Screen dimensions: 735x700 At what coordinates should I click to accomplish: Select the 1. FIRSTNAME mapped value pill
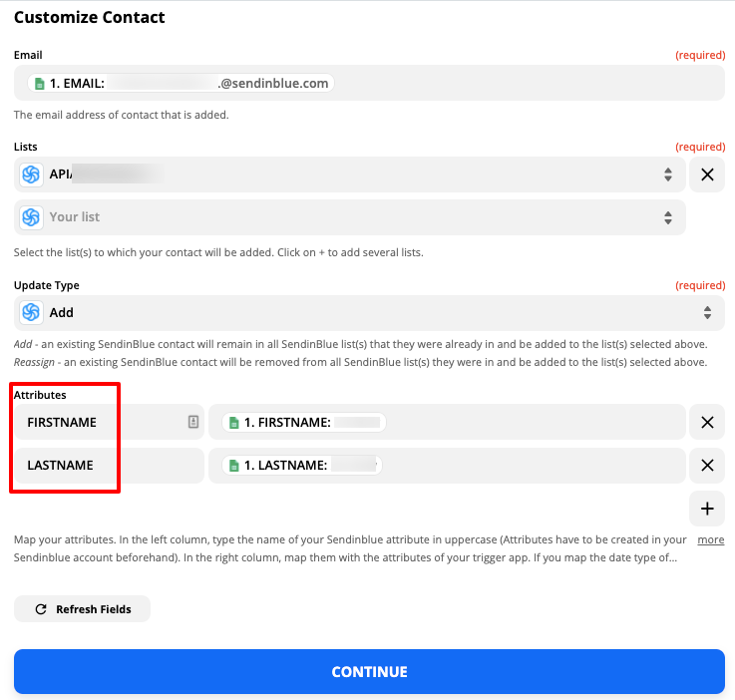click(304, 422)
